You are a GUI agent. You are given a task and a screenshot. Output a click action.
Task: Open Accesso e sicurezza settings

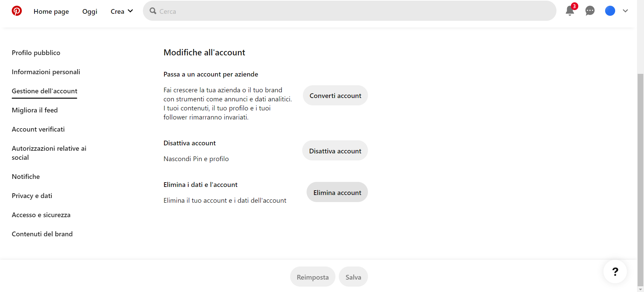(41, 215)
